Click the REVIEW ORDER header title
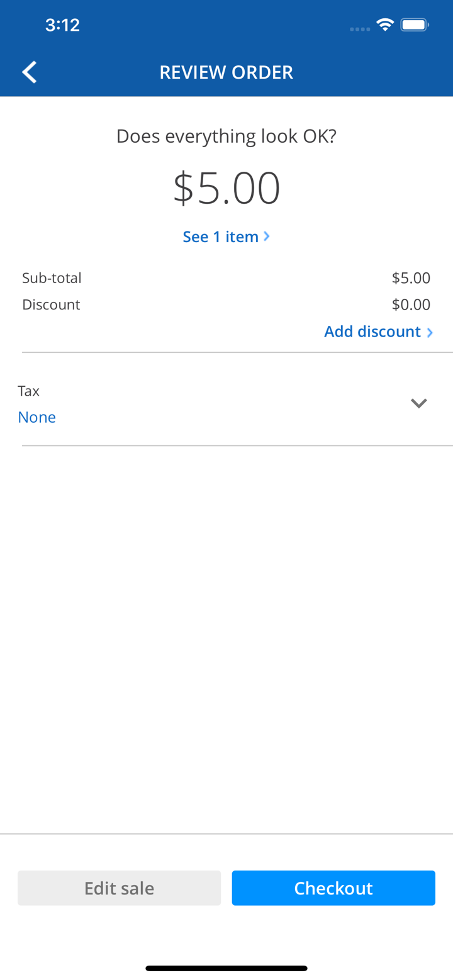 click(226, 72)
